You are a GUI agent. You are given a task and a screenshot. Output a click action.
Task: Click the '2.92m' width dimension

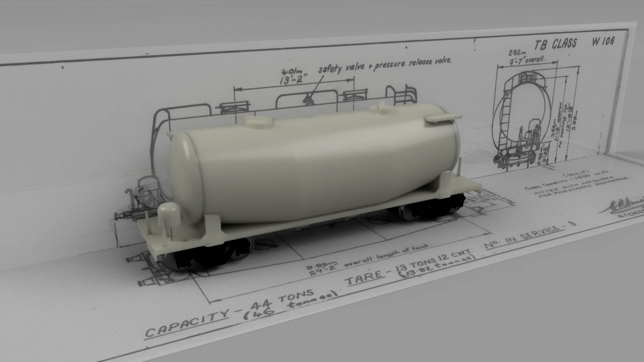[x=517, y=53]
